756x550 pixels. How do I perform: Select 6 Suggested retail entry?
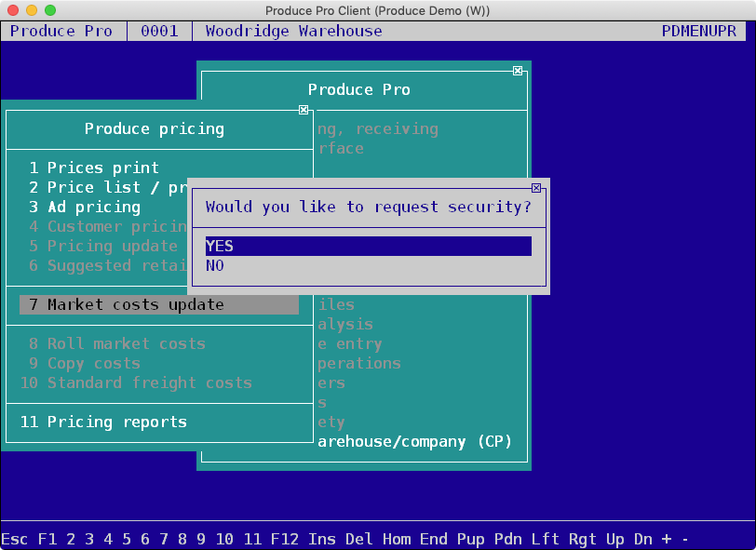click(108, 265)
